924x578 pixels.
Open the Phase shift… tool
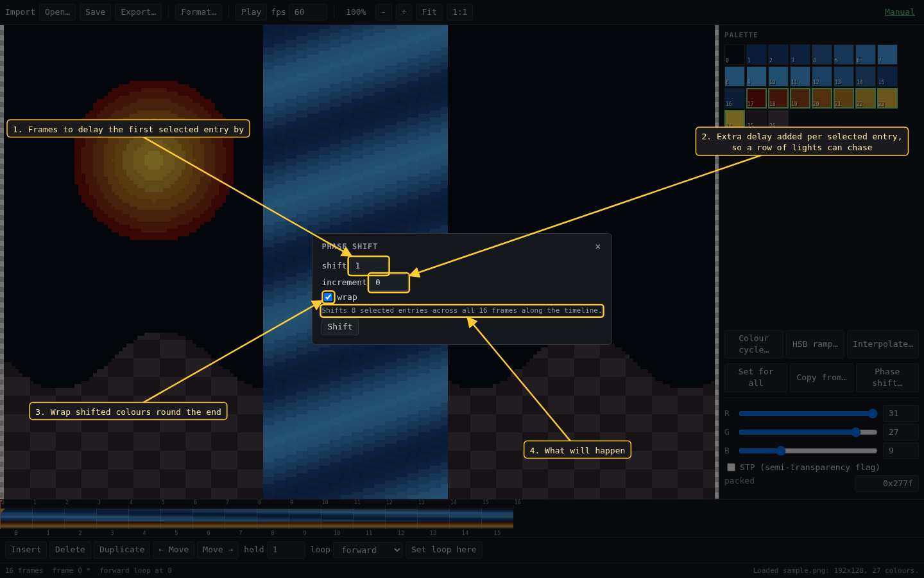887,378
